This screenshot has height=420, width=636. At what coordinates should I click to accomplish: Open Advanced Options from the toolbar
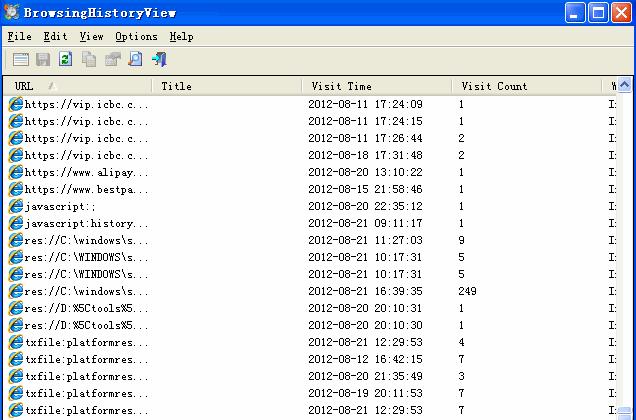[x=21, y=59]
